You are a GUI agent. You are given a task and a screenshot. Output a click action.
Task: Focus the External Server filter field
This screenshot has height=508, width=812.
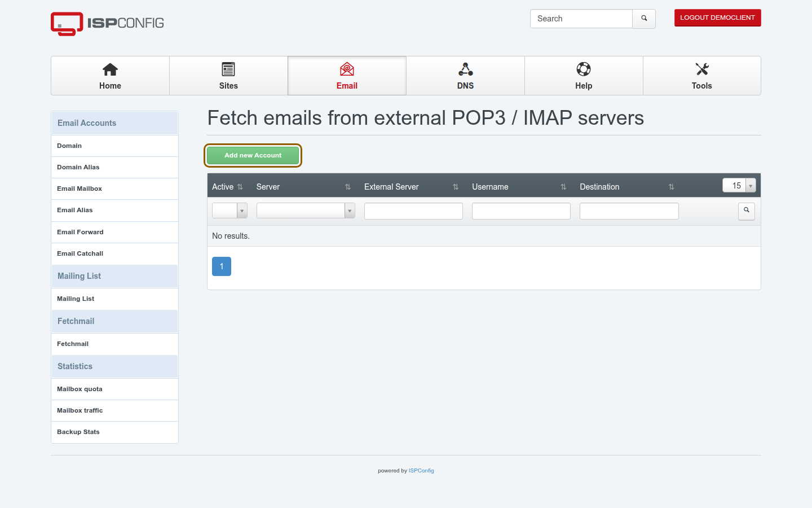click(x=413, y=211)
